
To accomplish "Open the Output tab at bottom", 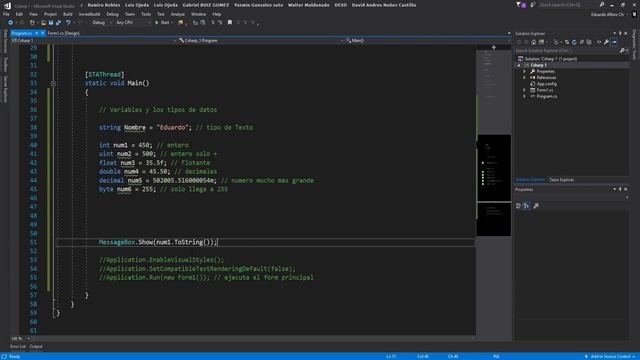I will pyautogui.click(x=36, y=347).
